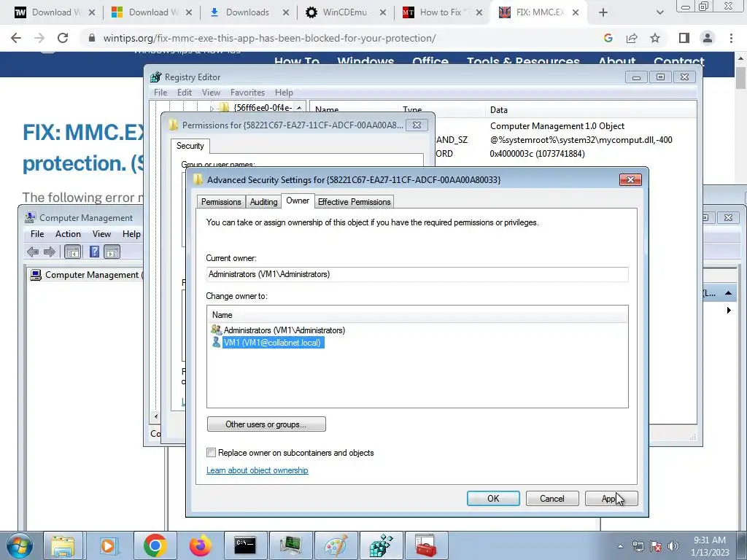Open Firefox from taskbar
The image size is (747, 560).
pyautogui.click(x=200, y=545)
